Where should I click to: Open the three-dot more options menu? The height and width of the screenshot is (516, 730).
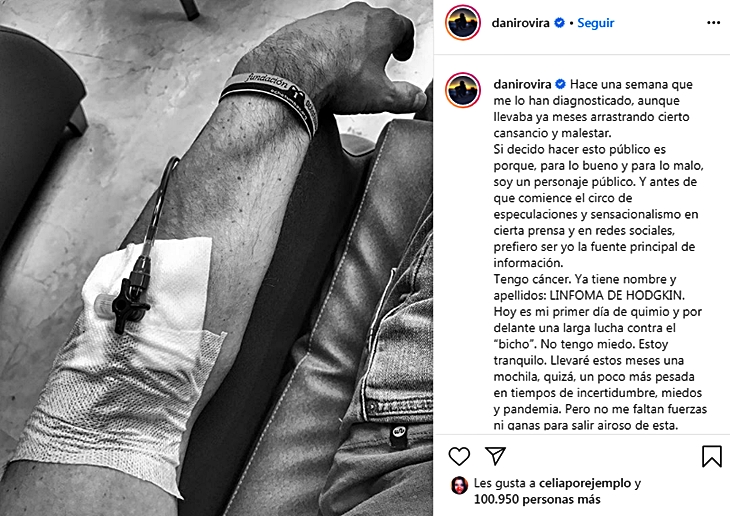click(x=713, y=23)
